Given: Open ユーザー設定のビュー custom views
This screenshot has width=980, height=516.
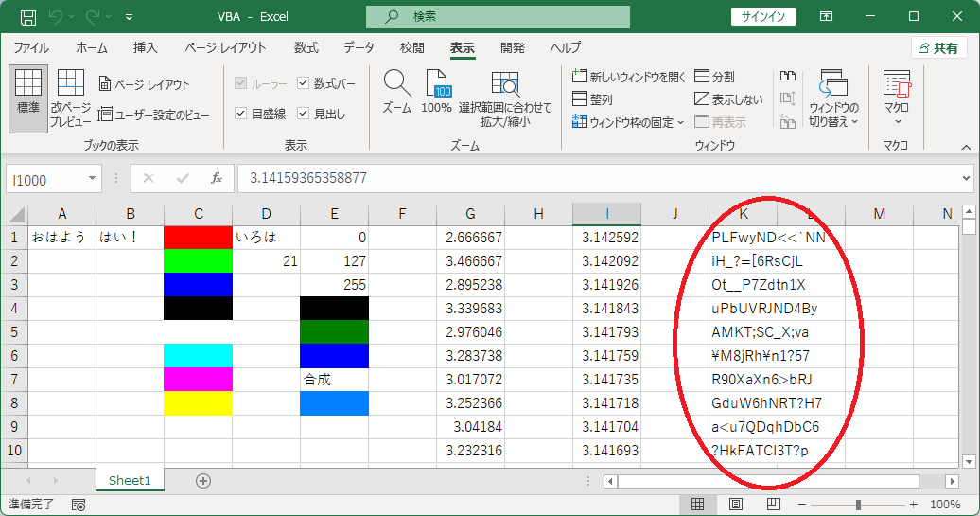Looking at the screenshot, I should [x=154, y=115].
